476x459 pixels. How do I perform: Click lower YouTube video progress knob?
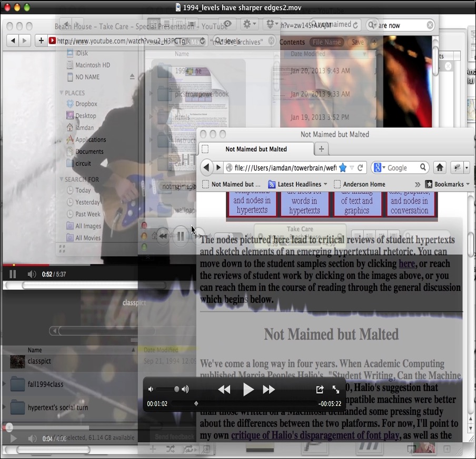point(9,427)
